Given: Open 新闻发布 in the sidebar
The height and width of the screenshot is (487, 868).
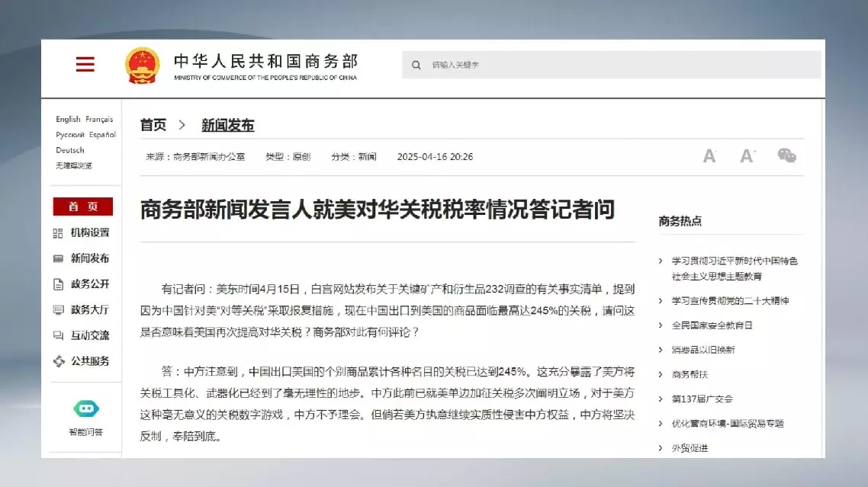Looking at the screenshot, I should [90, 258].
